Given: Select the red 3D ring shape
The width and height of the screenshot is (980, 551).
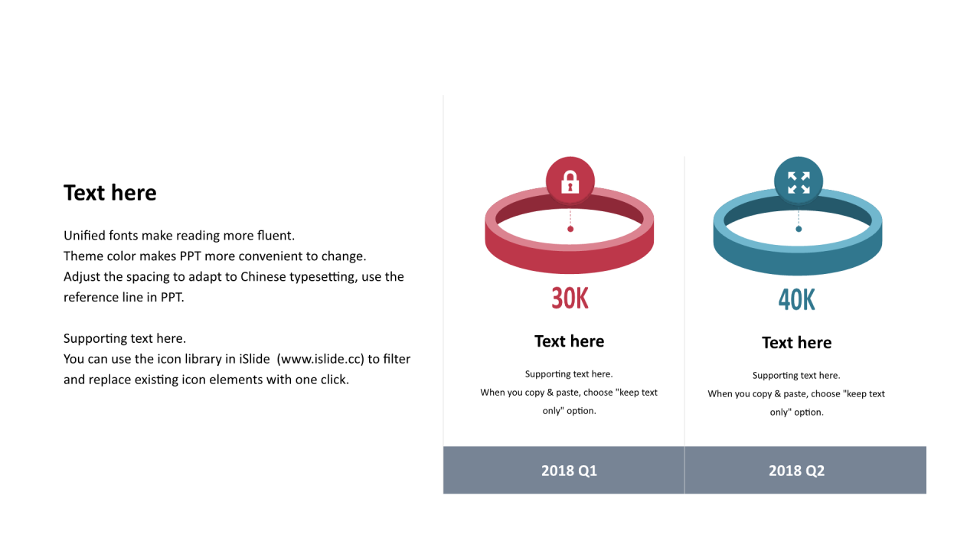Looking at the screenshot, I should tap(570, 230).
